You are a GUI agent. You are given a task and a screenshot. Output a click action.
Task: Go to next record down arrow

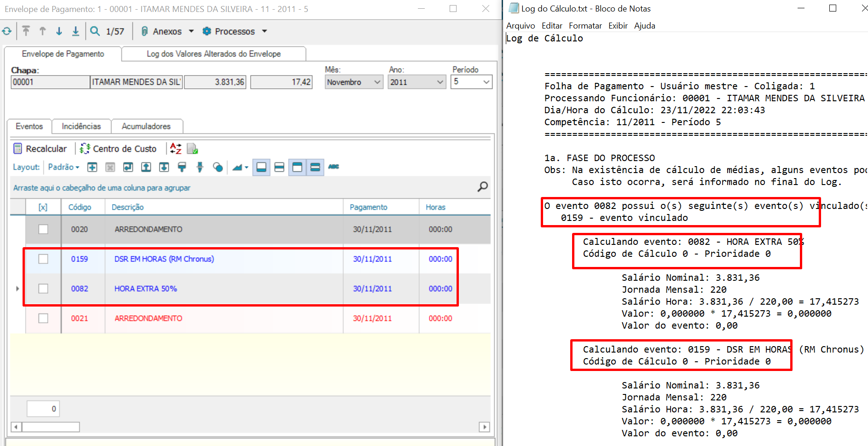coord(59,31)
